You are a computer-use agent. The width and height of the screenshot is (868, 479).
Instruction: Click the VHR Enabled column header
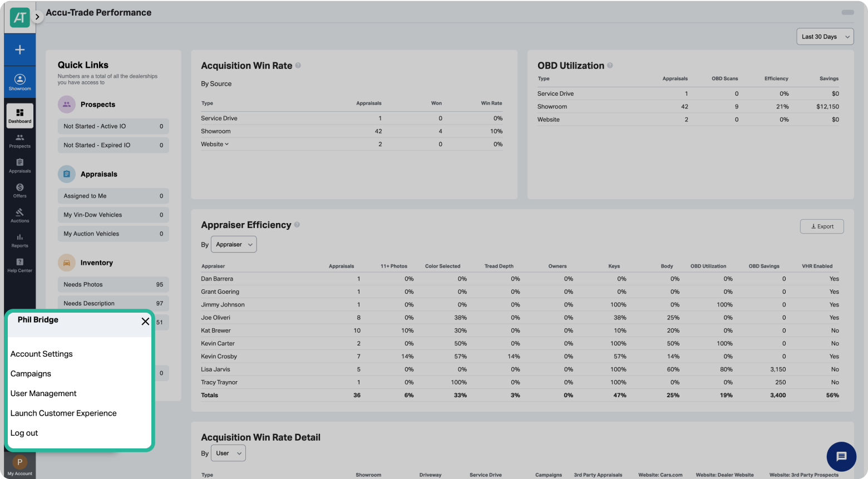pos(817,266)
